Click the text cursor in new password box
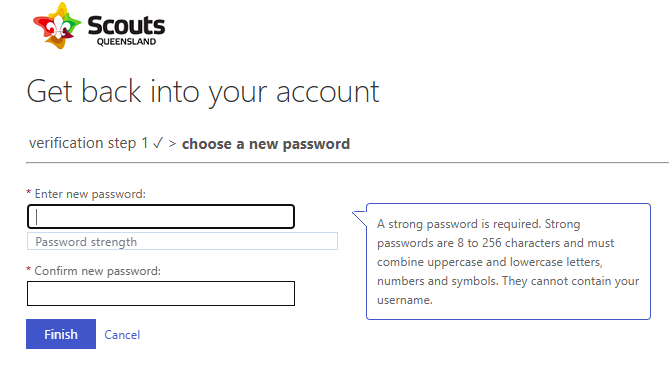Screen dimensions: 669x367 [x=37, y=217]
